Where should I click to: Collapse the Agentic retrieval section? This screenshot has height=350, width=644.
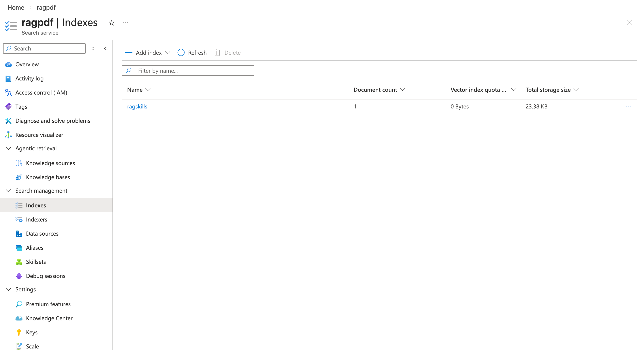click(9, 148)
